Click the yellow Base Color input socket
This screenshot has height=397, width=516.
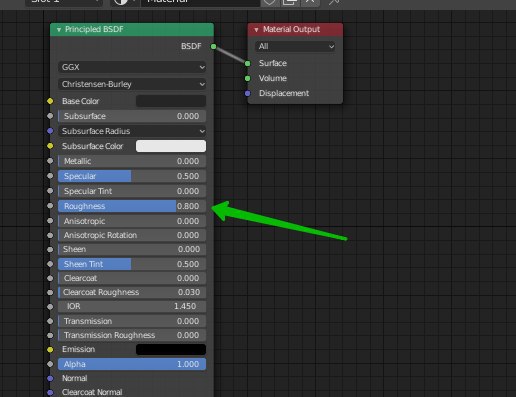point(50,101)
